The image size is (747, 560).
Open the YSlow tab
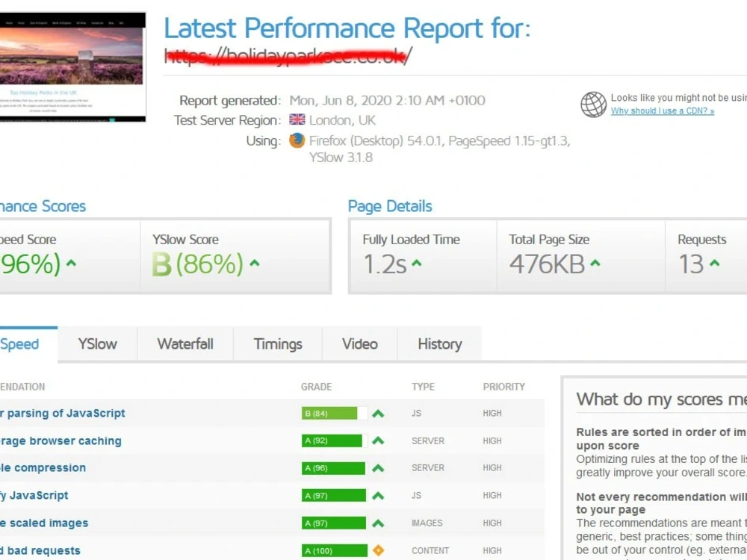pyautogui.click(x=98, y=343)
